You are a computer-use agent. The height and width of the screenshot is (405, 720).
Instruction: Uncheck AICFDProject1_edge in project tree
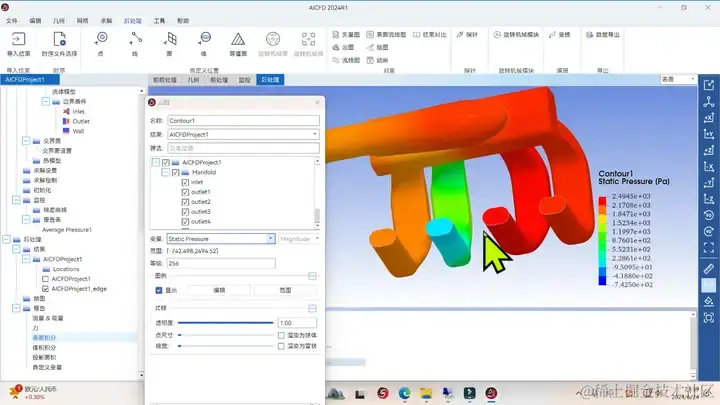tap(45, 289)
